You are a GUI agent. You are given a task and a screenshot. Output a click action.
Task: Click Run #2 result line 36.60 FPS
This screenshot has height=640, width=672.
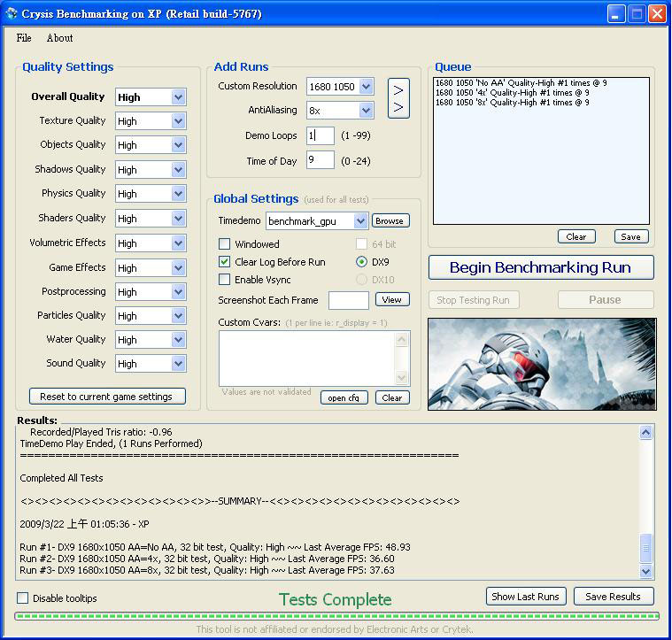[x=207, y=559]
